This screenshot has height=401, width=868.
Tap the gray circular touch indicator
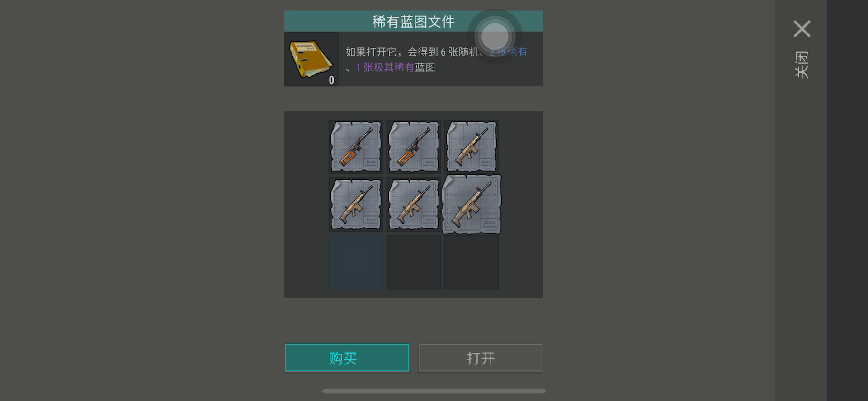pos(495,36)
